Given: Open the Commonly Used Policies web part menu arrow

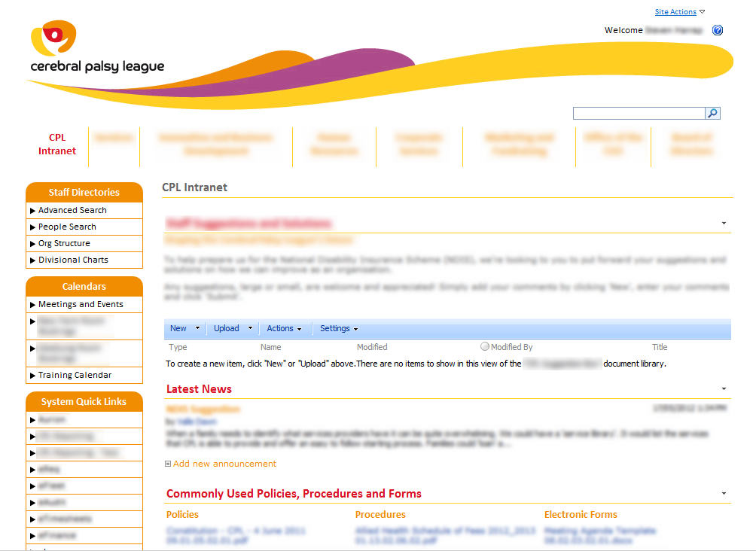Looking at the screenshot, I should pyautogui.click(x=724, y=494).
